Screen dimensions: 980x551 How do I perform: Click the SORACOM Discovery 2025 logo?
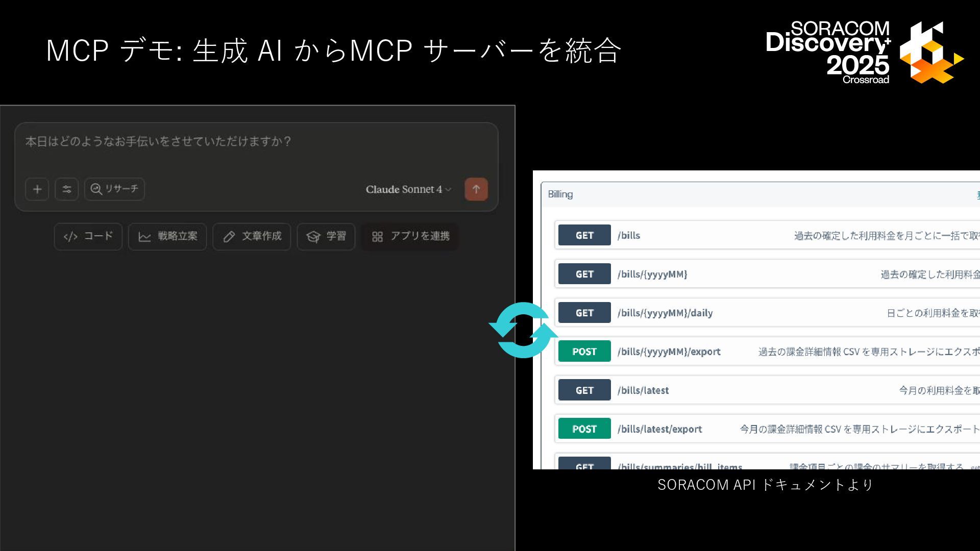click(865, 53)
